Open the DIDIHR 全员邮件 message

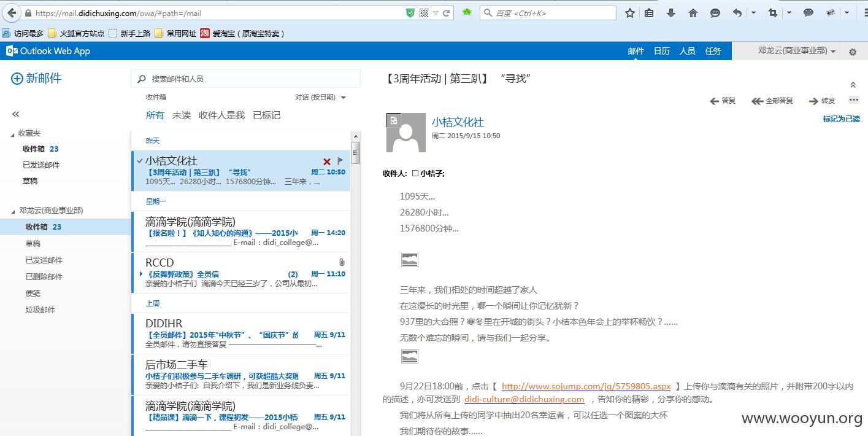[241, 333]
